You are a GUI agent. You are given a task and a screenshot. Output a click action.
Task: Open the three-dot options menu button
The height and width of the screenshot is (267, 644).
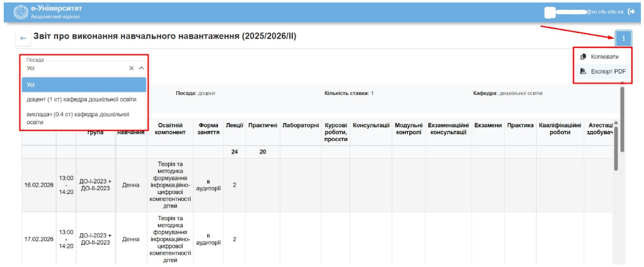(x=623, y=38)
